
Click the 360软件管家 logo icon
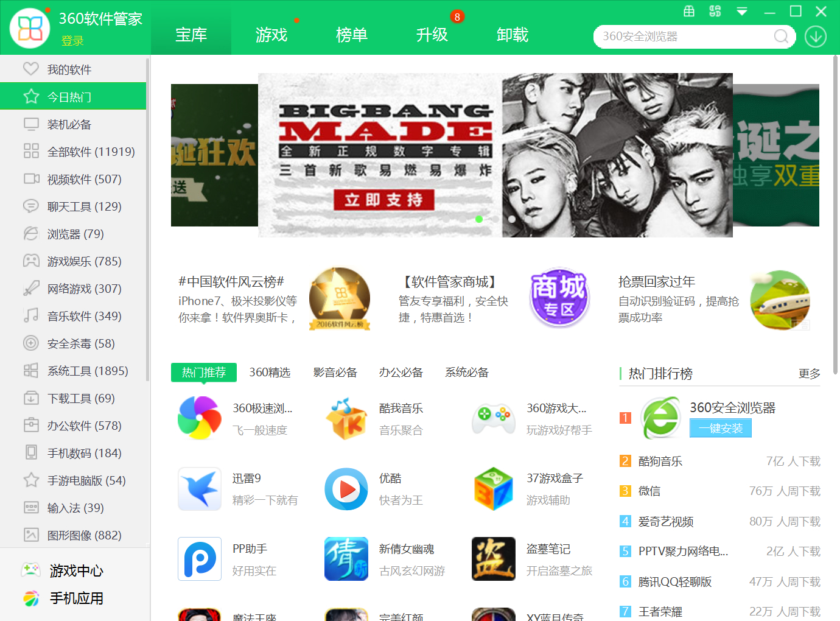point(30,28)
